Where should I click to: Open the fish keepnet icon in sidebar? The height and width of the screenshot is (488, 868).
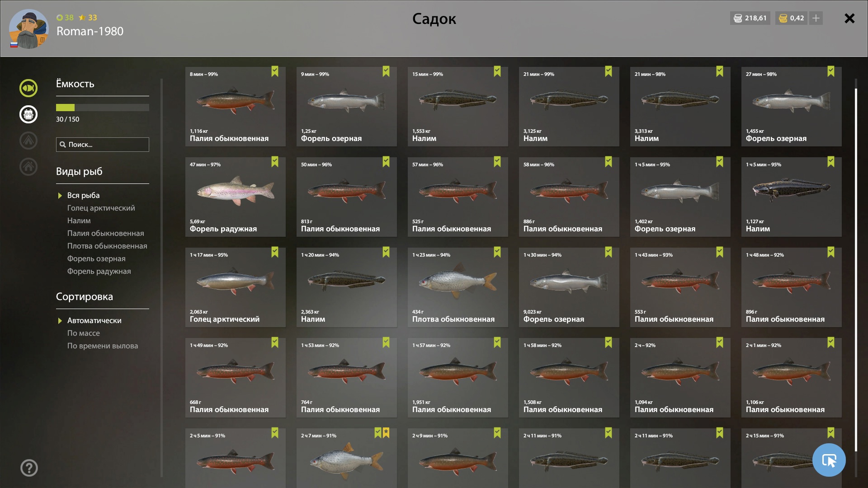point(28,88)
